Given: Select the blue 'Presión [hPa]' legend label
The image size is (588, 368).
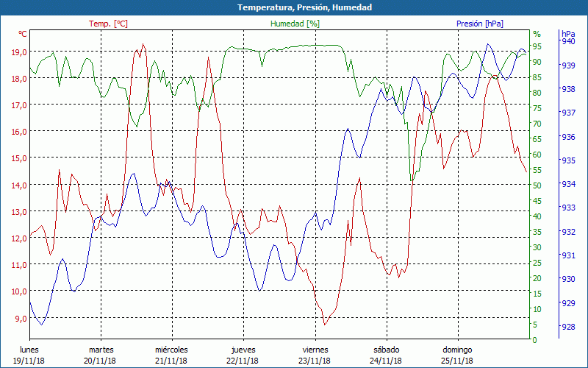Looking at the screenshot, I should [x=480, y=24].
